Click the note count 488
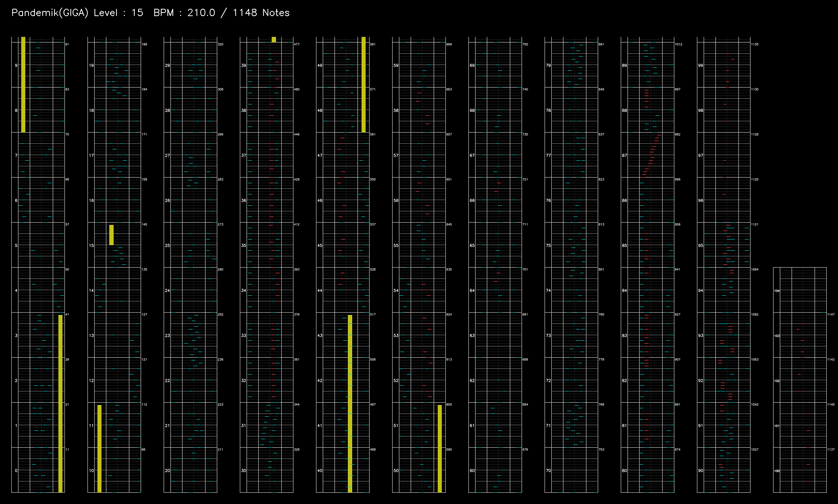838x504 pixels. [x=373, y=450]
